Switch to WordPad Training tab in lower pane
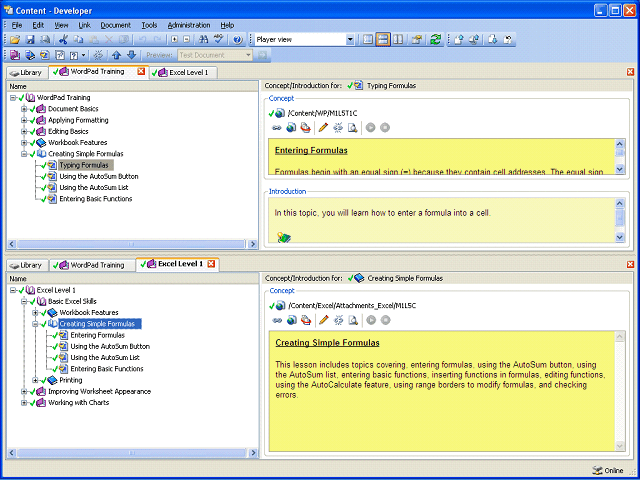Image resolution: width=640 pixels, height=480 pixels. coord(92,265)
